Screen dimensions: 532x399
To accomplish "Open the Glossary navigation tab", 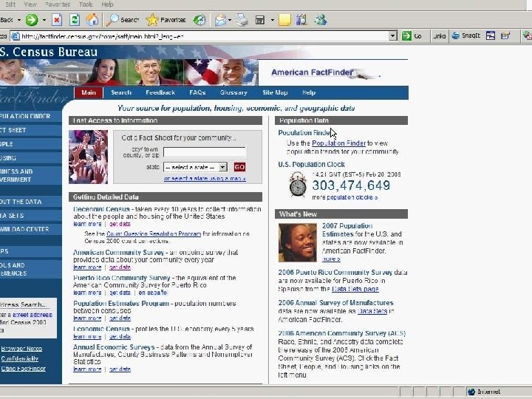I will (x=233, y=92).
